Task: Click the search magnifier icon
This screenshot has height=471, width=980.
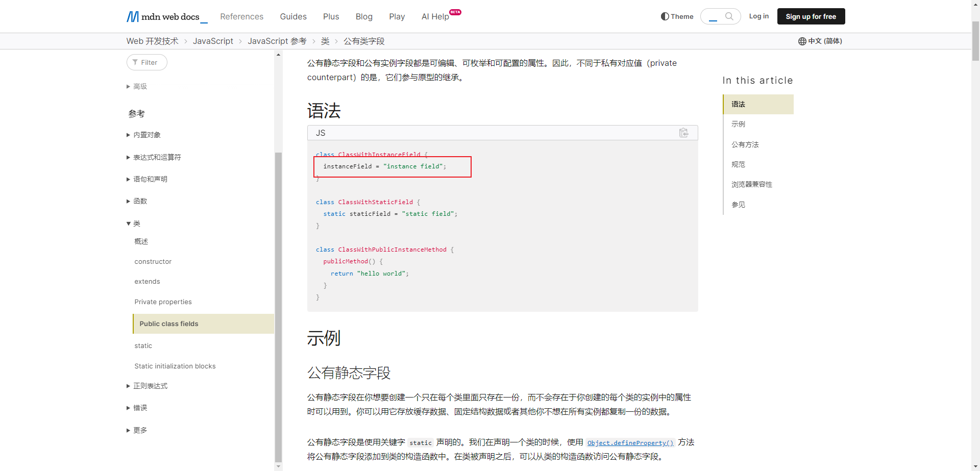Action: click(x=729, y=16)
